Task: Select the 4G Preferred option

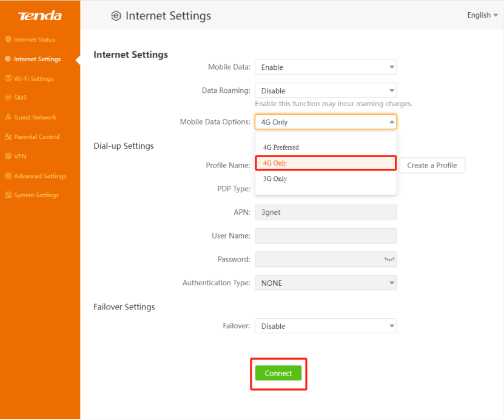Action: pyautogui.click(x=281, y=147)
